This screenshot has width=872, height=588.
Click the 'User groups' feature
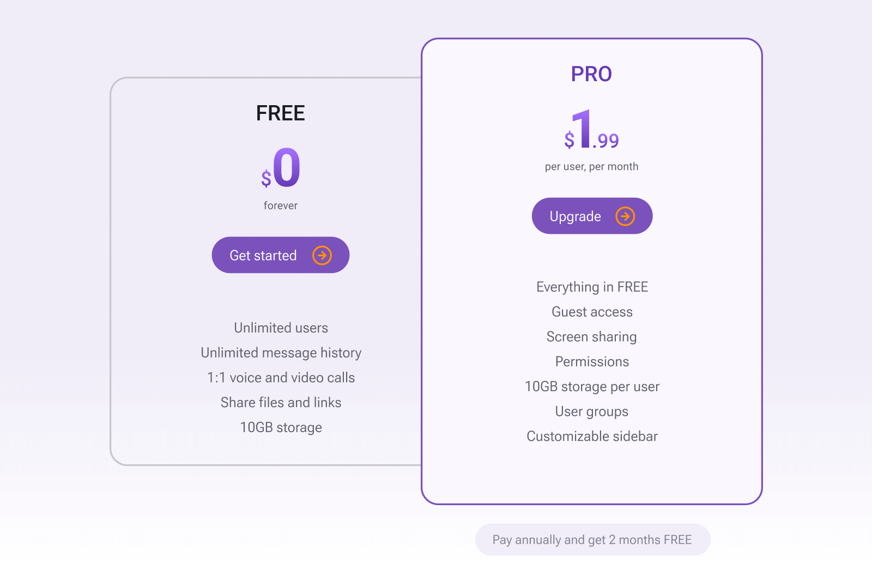[592, 411]
